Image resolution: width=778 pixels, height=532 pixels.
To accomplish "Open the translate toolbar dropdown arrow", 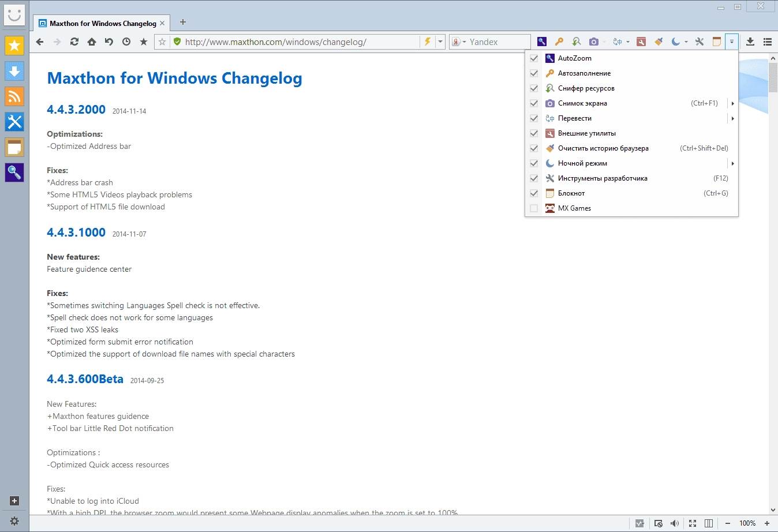I will pos(628,42).
